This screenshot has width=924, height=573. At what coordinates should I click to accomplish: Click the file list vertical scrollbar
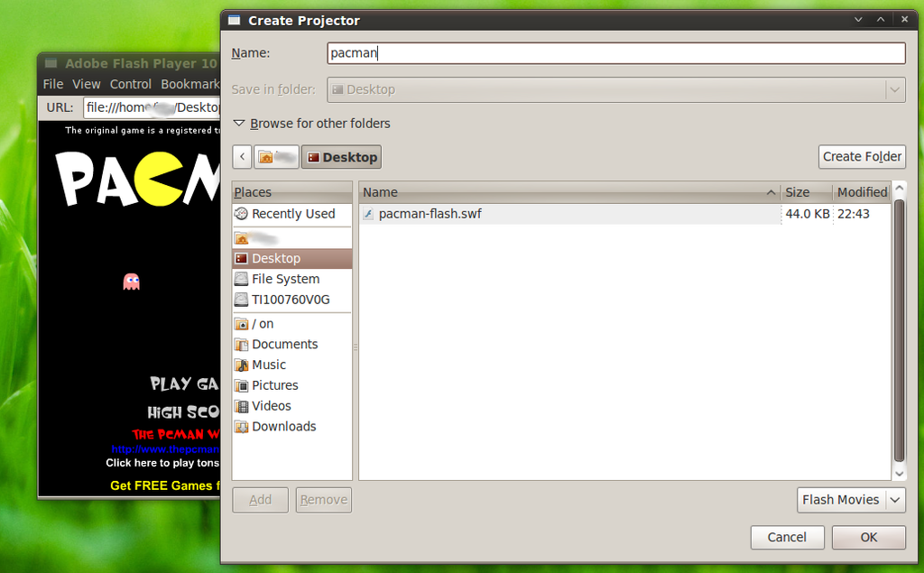(x=900, y=330)
